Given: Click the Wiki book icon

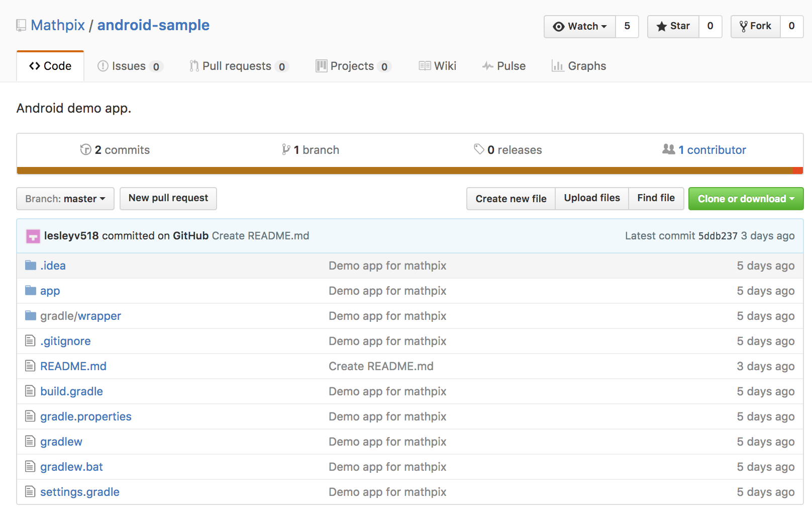Looking at the screenshot, I should pyautogui.click(x=425, y=66).
